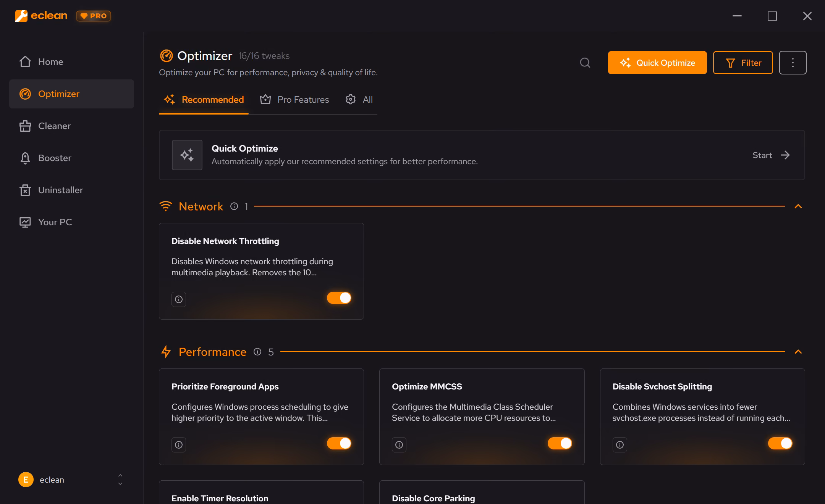Image resolution: width=825 pixels, height=504 pixels.
Task: Click the Network wifi icon
Action: [x=166, y=206]
